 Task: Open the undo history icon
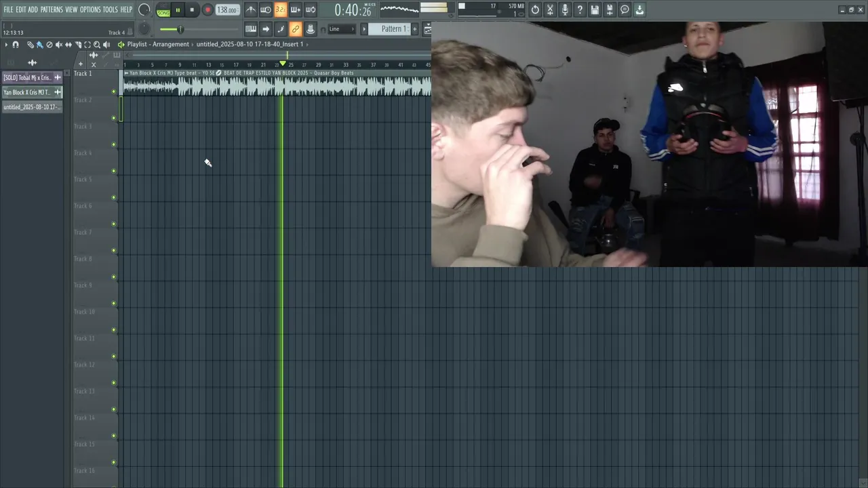tap(535, 9)
